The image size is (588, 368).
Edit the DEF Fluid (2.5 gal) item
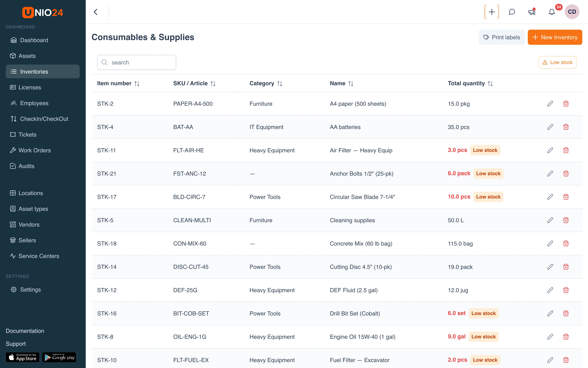[550, 290]
